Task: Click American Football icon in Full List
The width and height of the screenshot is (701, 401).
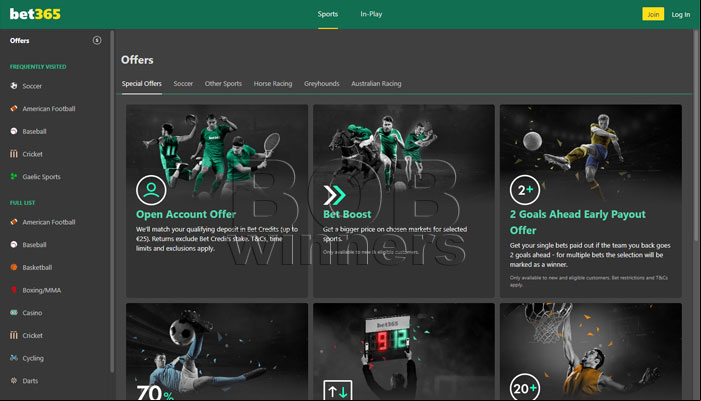Action: coord(14,222)
